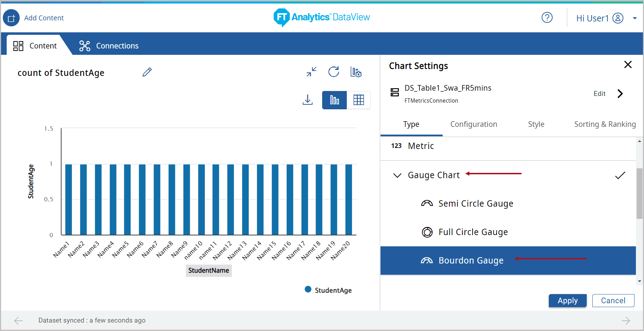Open the Style tab
The image size is (644, 331).
[x=536, y=124]
